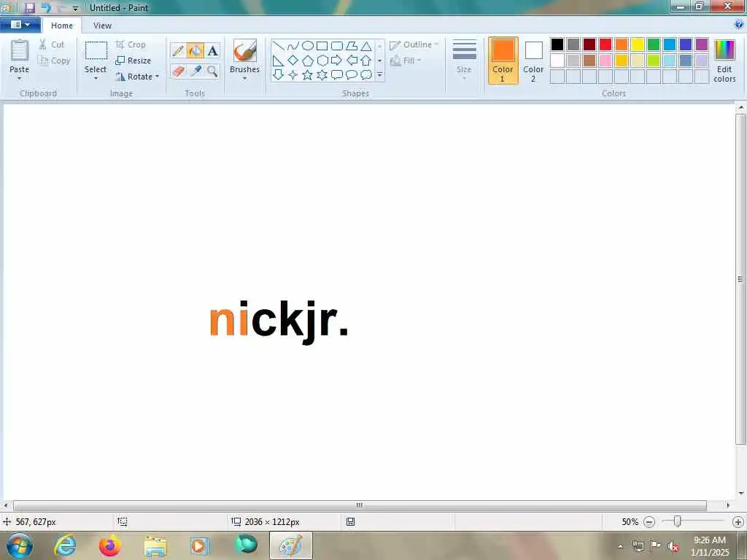The height and width of the screenshot is (560, 747).
Task: Choose the Curve shape
Action: point(293,46)
